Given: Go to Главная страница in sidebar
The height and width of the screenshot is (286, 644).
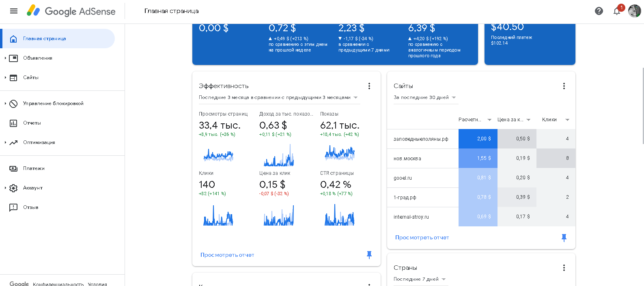Looking at the screenshot, I should [57, 39].
